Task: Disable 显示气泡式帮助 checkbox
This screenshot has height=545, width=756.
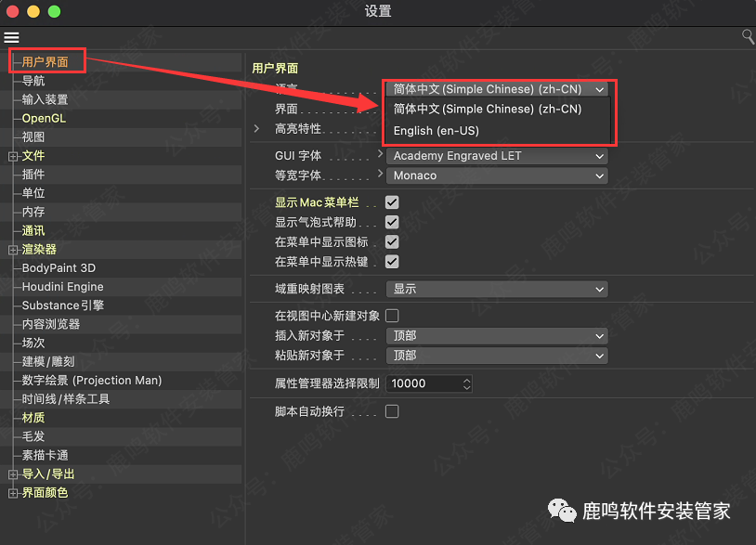Action: pos(392,223)
